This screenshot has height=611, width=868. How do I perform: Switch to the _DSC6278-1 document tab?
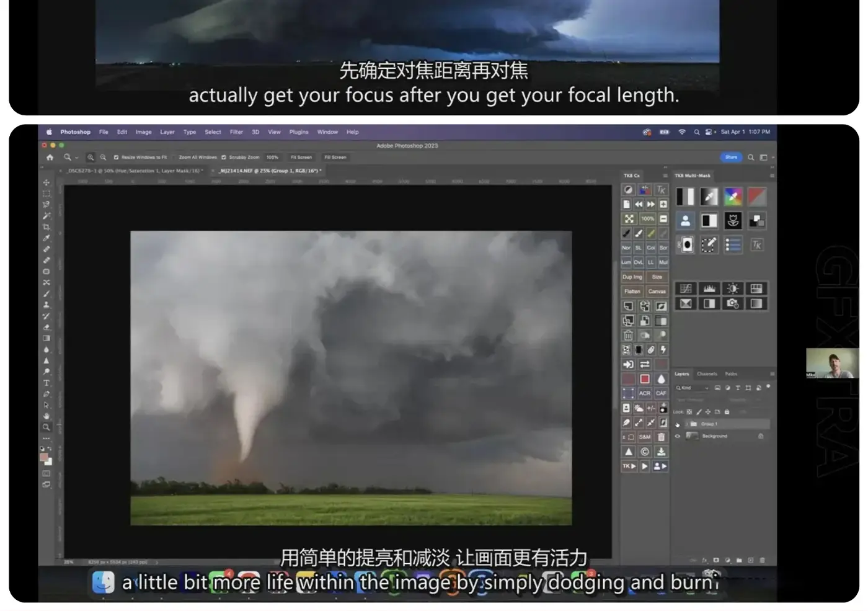click(134, 171)
